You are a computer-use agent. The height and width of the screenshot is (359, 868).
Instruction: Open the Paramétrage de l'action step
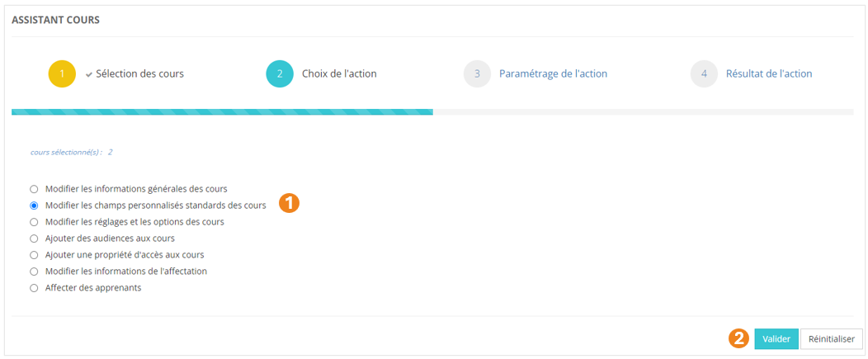coord(553,74)
